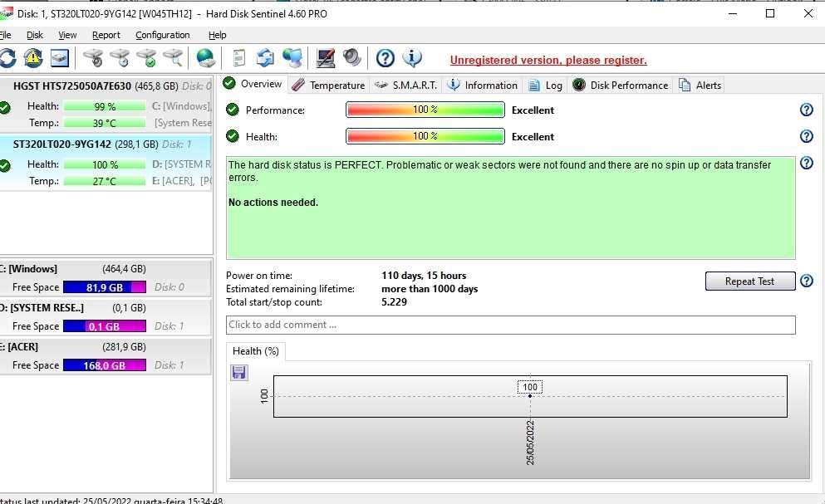Click the 25/05/2022 date label on graph

pyautogui.click(x=530, y=443)
